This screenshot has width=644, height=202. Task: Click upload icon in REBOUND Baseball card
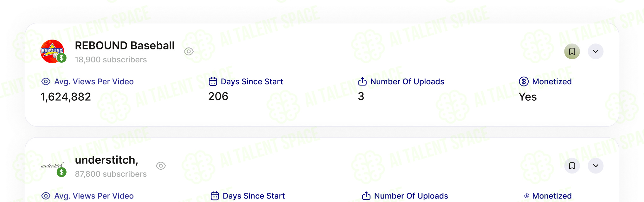pos(362,81)
